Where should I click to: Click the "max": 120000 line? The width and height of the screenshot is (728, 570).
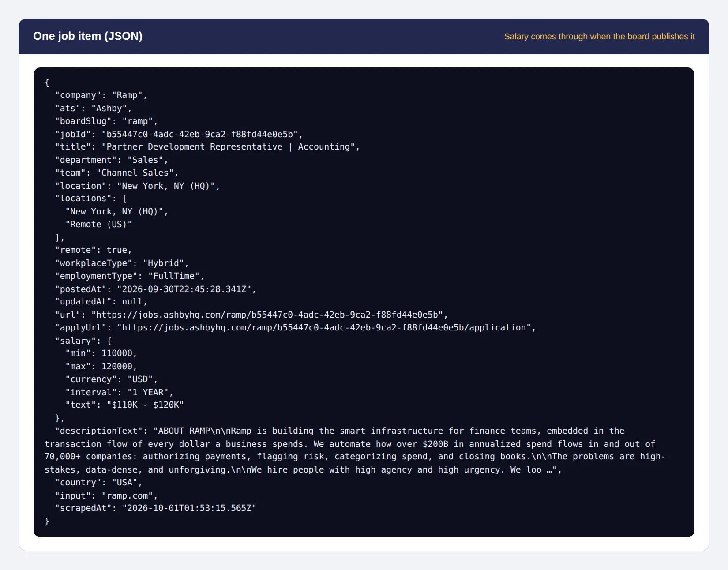pyautogui.click(x=101, y=367)
